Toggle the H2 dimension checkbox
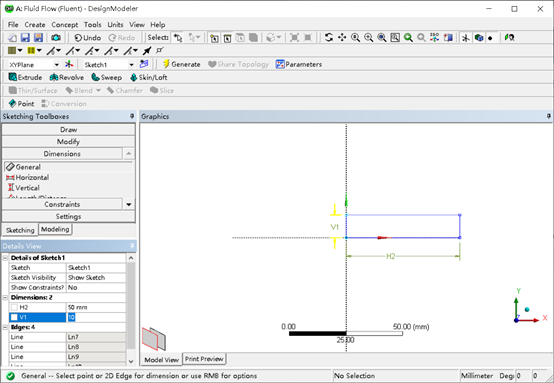554x383 pixels. click(14, 307)
